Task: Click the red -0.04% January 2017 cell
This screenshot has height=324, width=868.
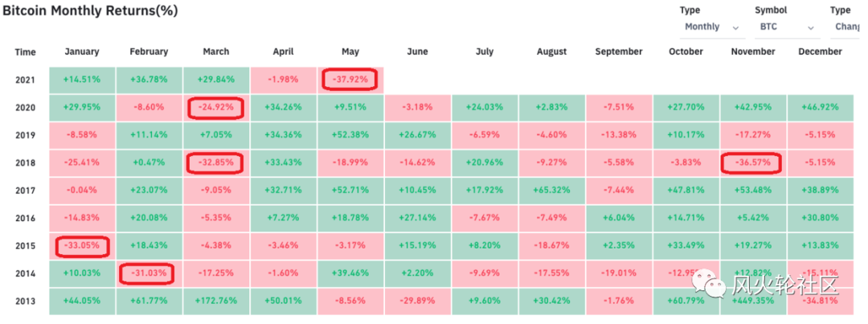Action: pos(81,191)
